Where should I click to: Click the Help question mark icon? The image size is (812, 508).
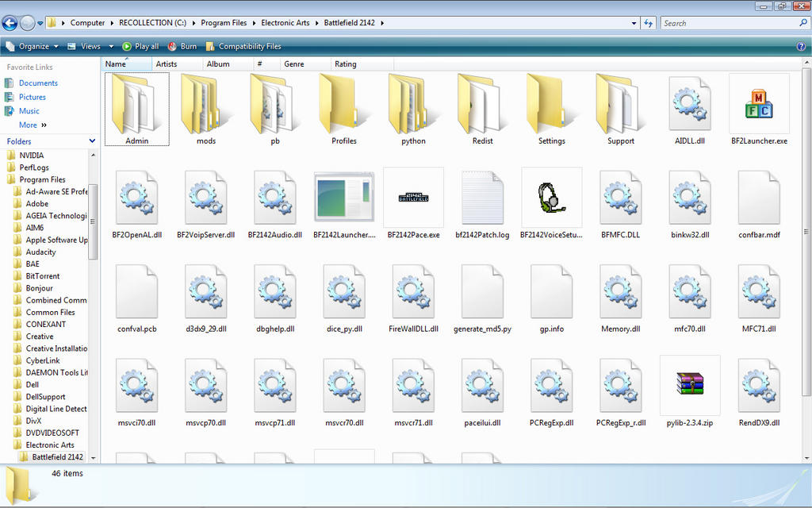click(801, 46)
